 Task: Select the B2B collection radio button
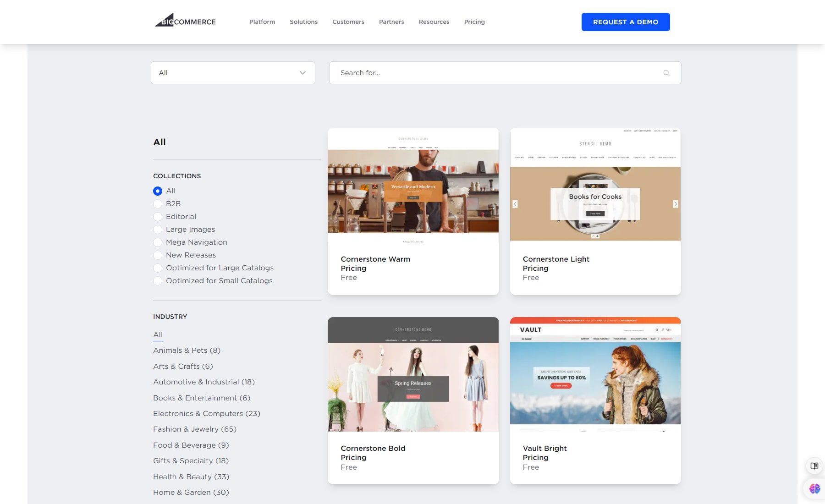[x=158, y=203]
